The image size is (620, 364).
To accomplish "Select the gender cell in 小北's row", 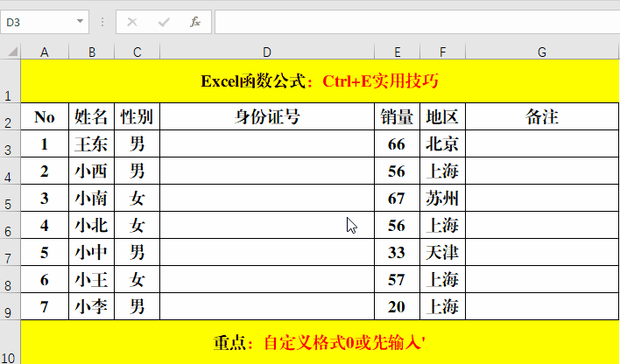I will coord(137,225).
